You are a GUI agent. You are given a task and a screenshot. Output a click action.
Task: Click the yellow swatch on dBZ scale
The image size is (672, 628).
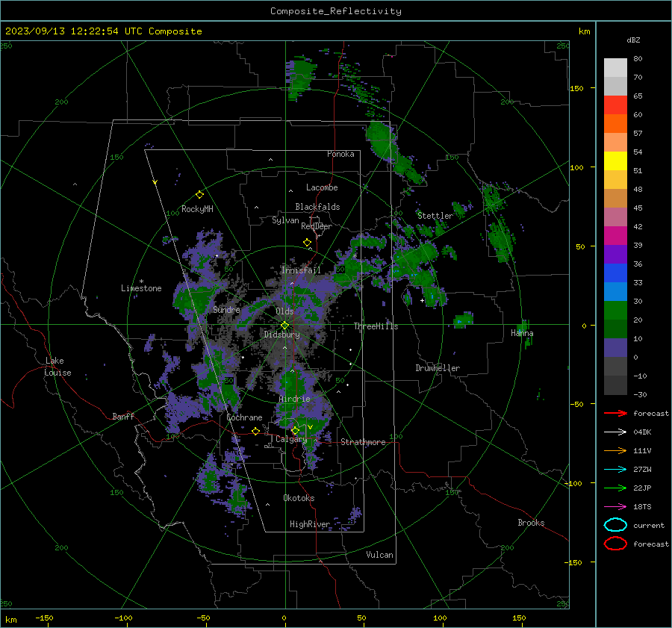tap(615, 161)
